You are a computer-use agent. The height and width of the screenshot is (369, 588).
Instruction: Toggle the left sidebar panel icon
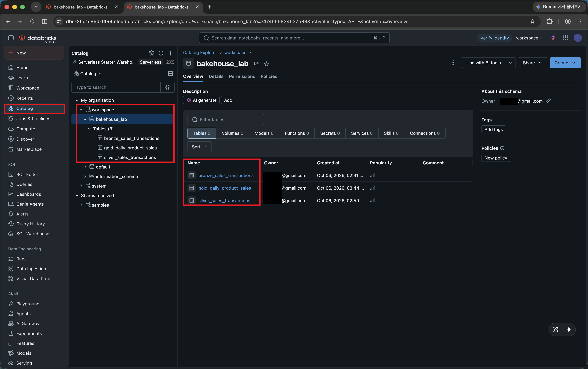pyautogui.click(x=11, y=38)
